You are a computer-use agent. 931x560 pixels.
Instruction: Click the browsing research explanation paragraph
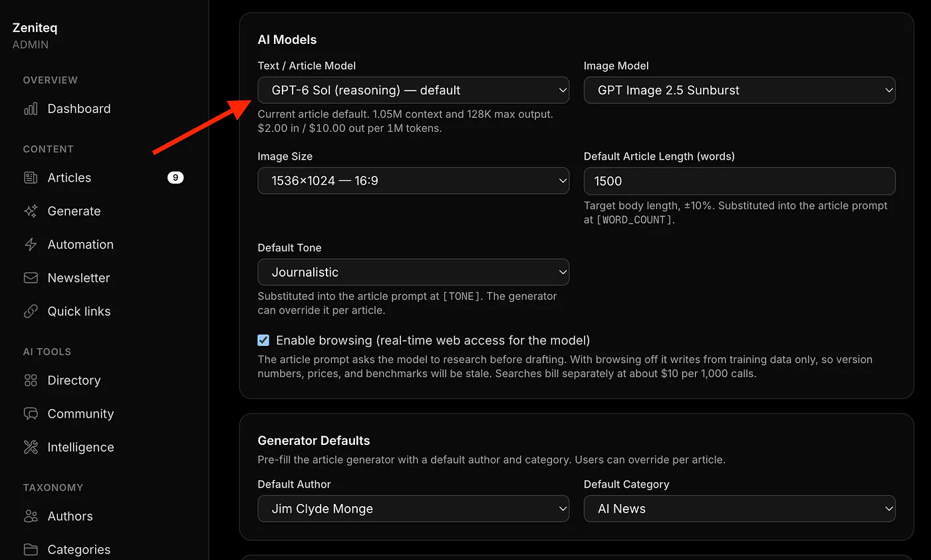tap(565, 366)
